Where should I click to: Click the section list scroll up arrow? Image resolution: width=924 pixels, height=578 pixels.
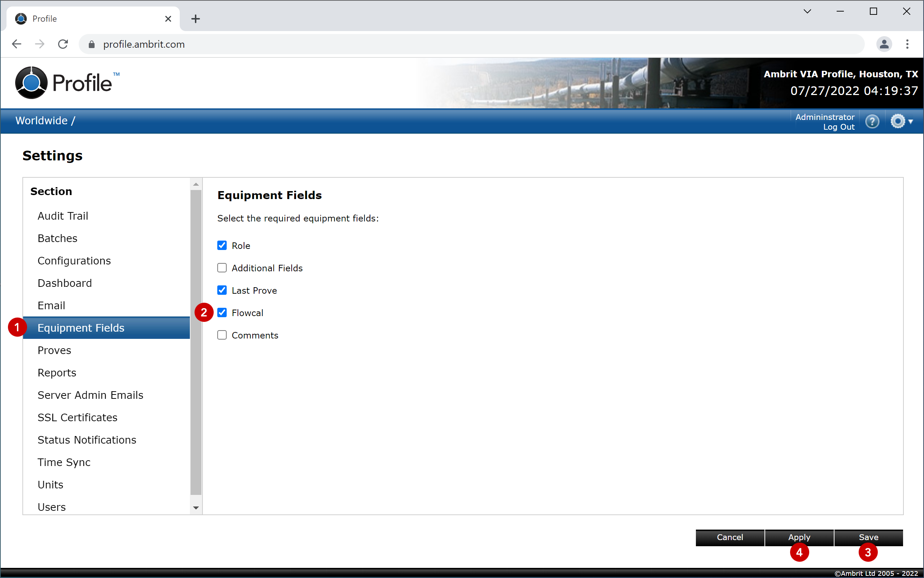coord(196,184)
